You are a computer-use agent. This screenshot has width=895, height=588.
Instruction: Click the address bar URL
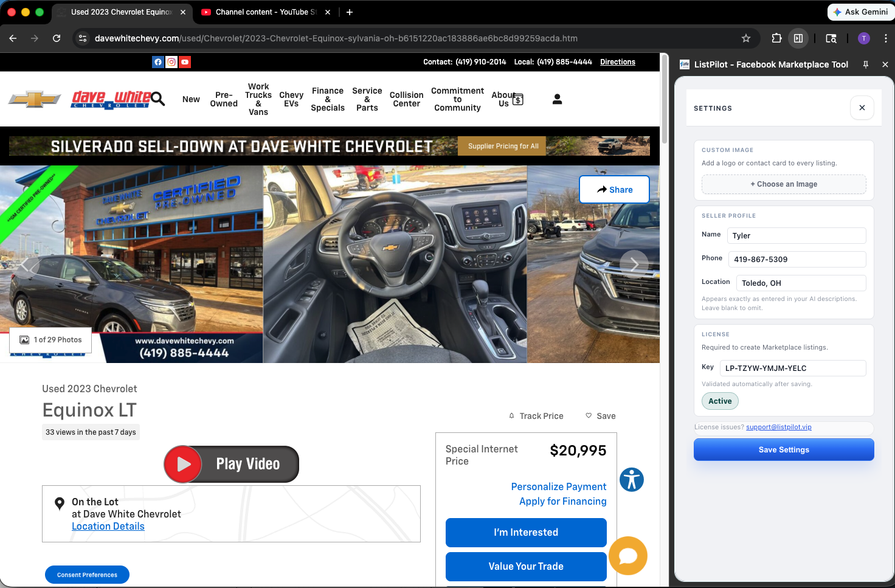336,38
